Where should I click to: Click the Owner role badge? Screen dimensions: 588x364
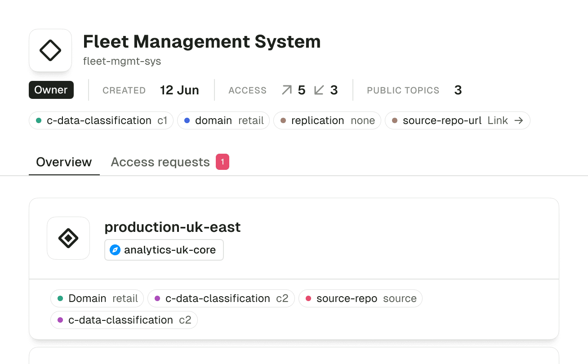51,90
